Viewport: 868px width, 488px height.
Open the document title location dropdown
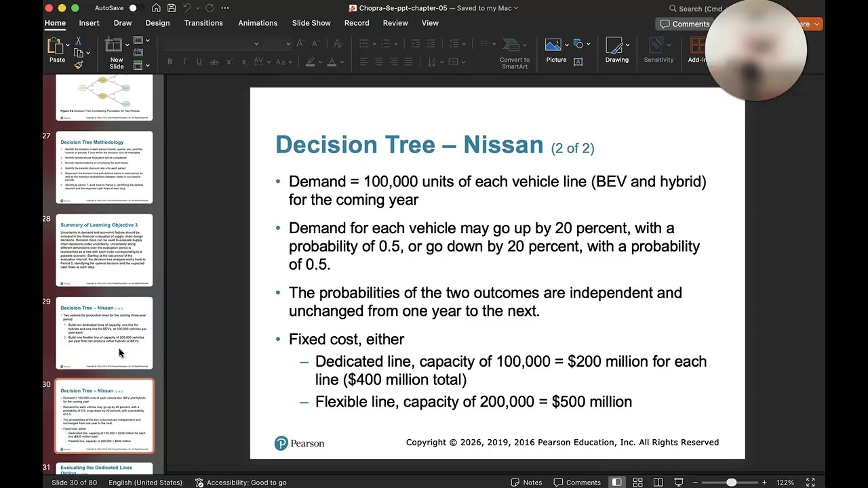coord(516,8)
